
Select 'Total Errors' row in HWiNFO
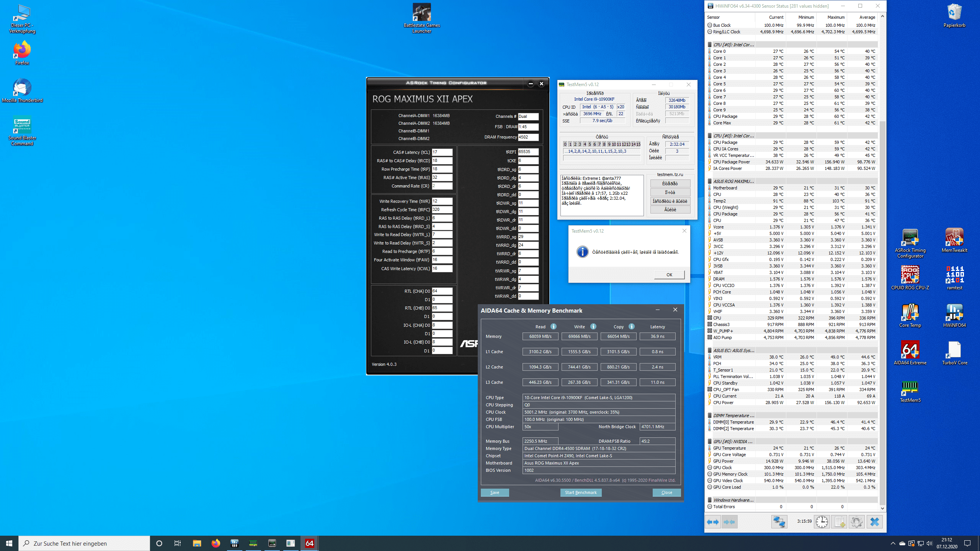click(792, 507)
